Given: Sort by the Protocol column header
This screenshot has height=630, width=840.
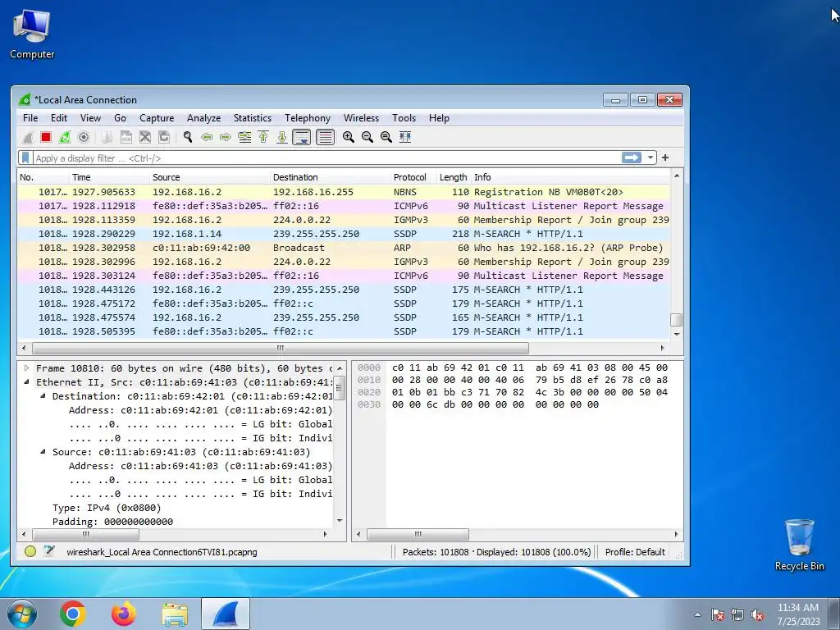Looking at the screenshot, I should tap(413, 177).
